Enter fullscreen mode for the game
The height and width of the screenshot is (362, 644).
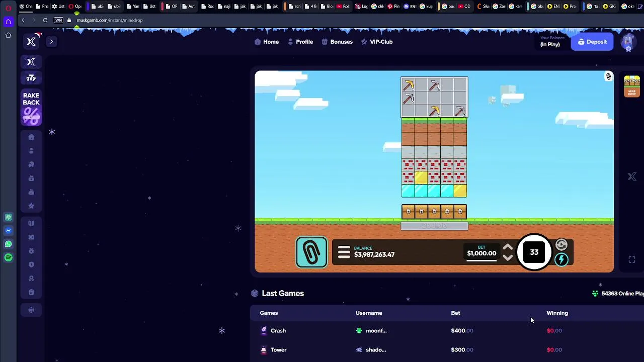(x=632, y=259)
